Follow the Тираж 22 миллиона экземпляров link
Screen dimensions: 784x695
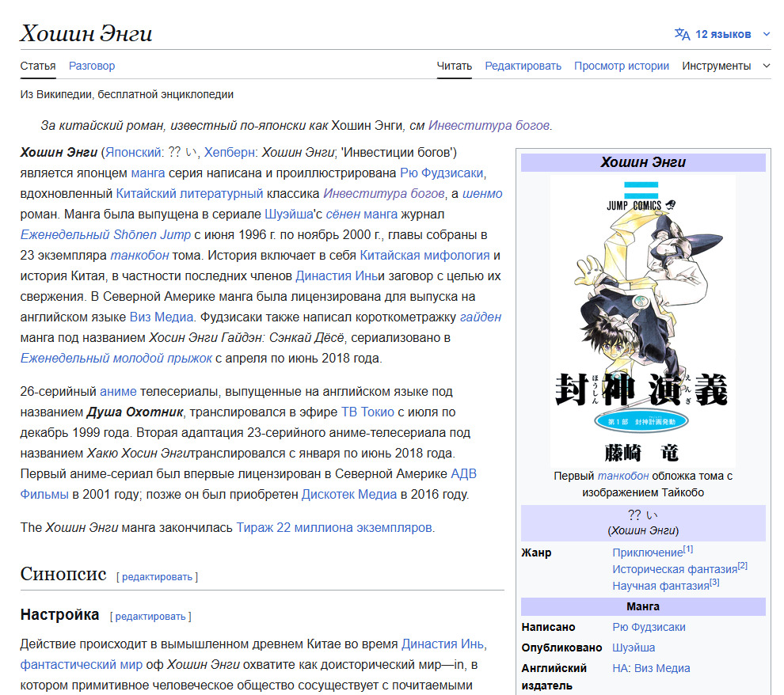pyautogui.click(x=334, y=527)
